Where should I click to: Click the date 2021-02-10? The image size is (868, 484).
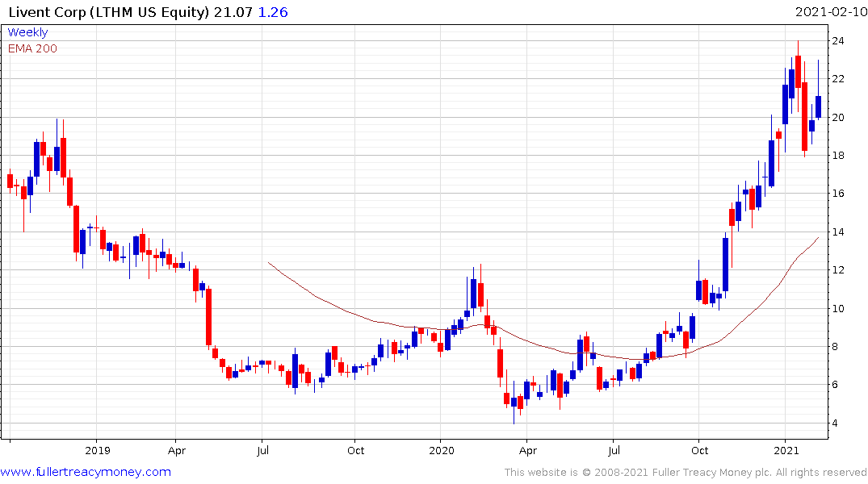point(831,12)
